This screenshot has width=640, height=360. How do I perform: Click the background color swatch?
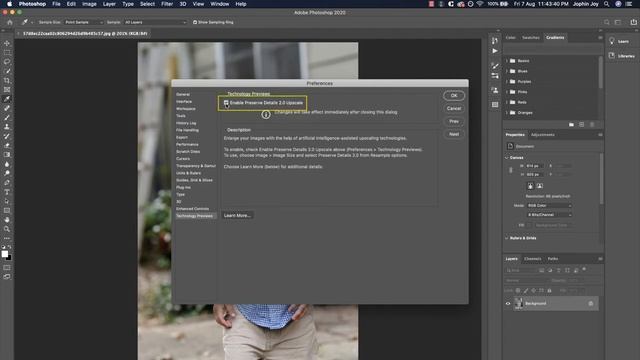tap(9, 258)
